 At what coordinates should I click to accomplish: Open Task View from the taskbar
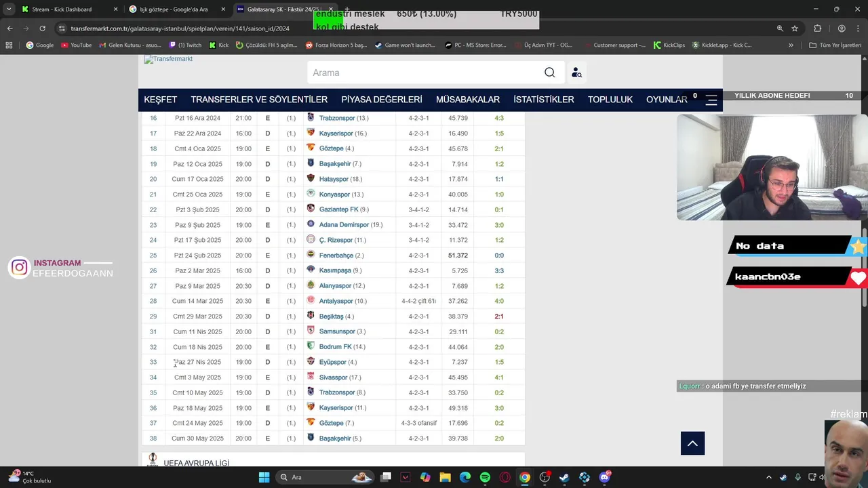tap(386, 477)
